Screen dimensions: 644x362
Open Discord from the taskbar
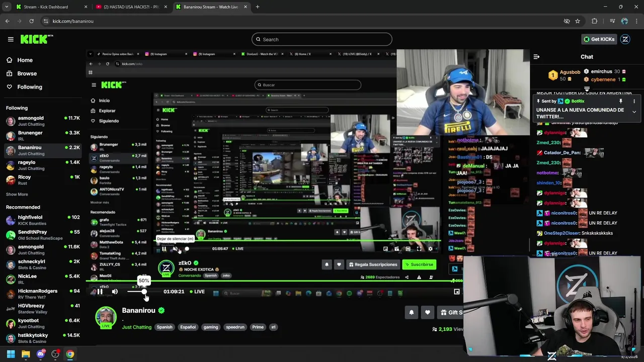[41, 354]
